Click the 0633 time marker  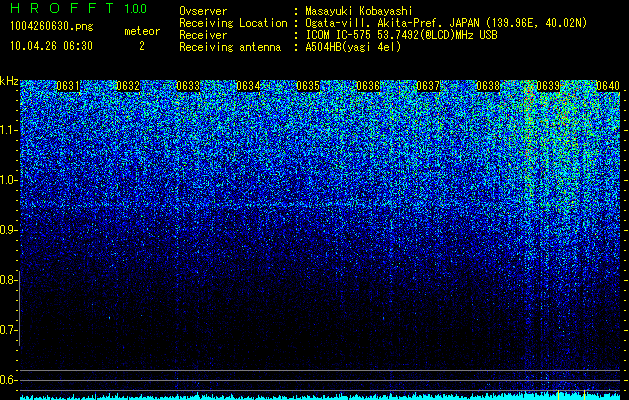click(188, 86)
